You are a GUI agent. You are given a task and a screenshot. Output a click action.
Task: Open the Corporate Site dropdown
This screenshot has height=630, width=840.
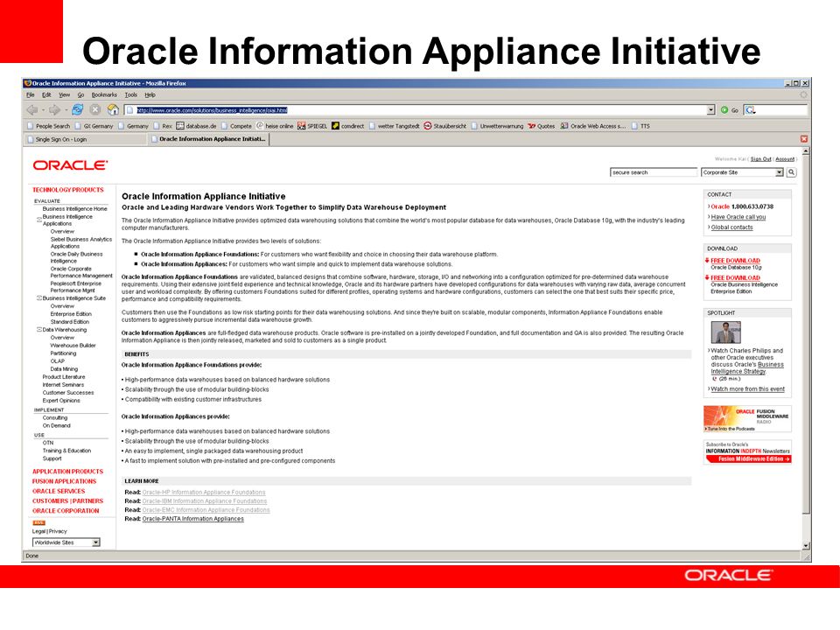click(743, 172)
